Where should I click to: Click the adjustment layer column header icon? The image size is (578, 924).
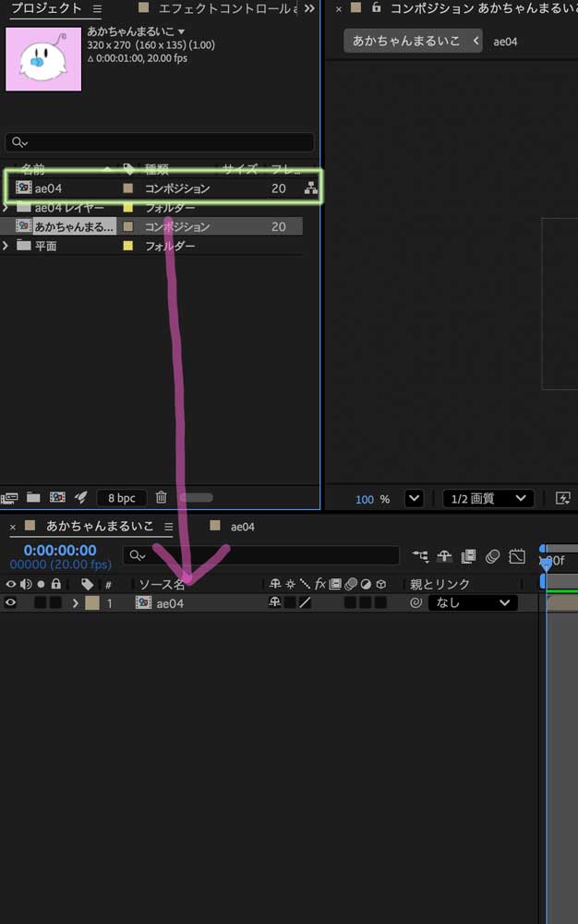366,584
